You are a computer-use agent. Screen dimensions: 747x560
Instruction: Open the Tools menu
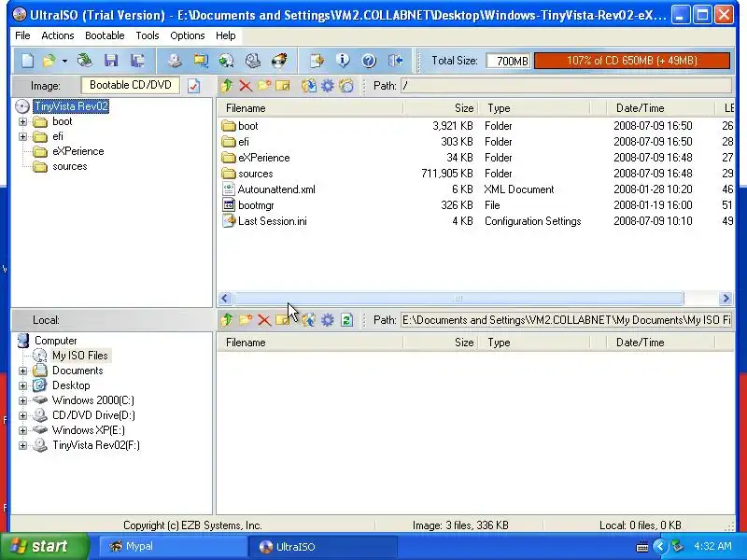click(148, 35)
